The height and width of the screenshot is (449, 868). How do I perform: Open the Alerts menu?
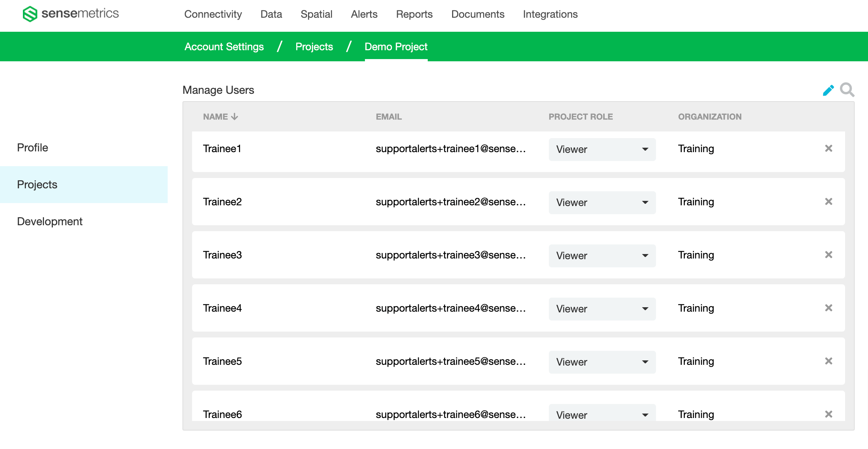pos(364,14)
